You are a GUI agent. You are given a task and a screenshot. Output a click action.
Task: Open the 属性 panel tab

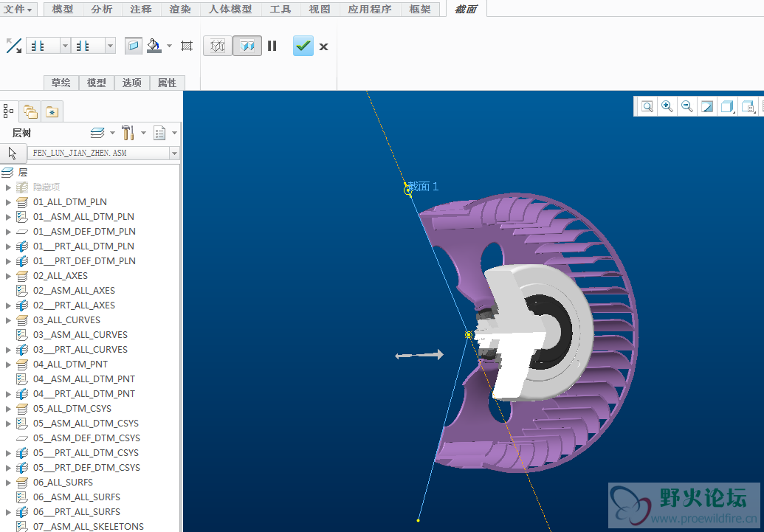pos(167,83)
